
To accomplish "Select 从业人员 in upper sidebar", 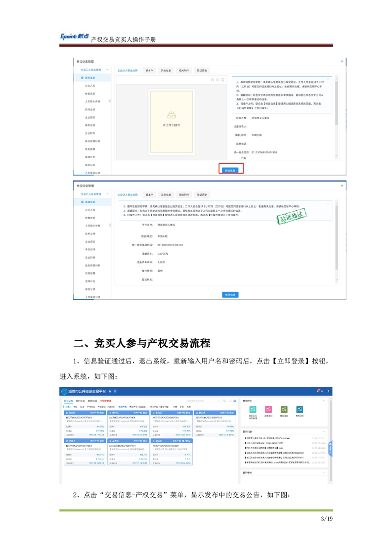I will [90, 86].
